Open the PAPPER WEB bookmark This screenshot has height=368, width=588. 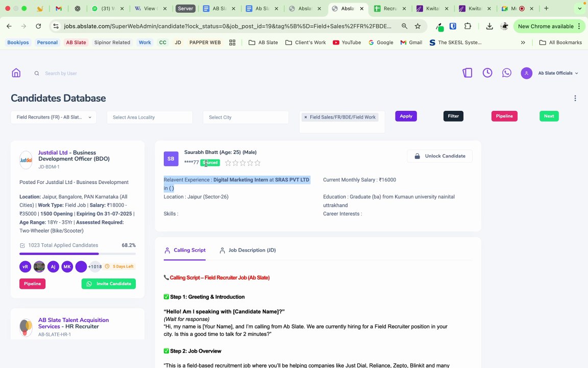[205, 42]
